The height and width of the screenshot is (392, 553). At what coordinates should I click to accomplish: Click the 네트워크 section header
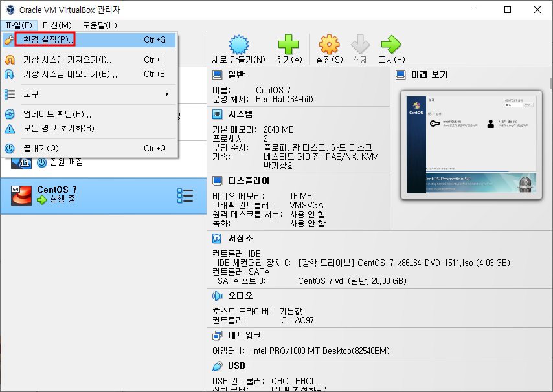pos(244,335)
